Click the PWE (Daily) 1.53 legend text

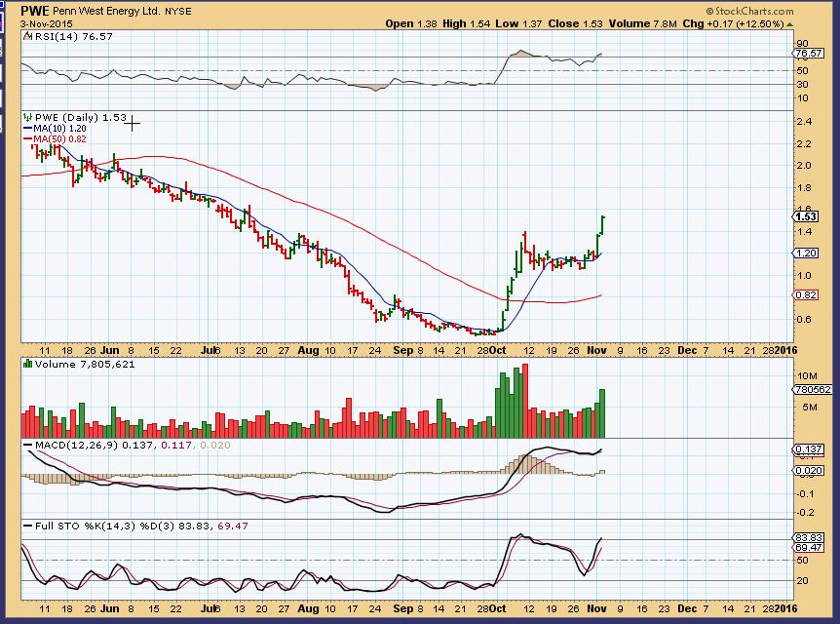tap(81, 117)
